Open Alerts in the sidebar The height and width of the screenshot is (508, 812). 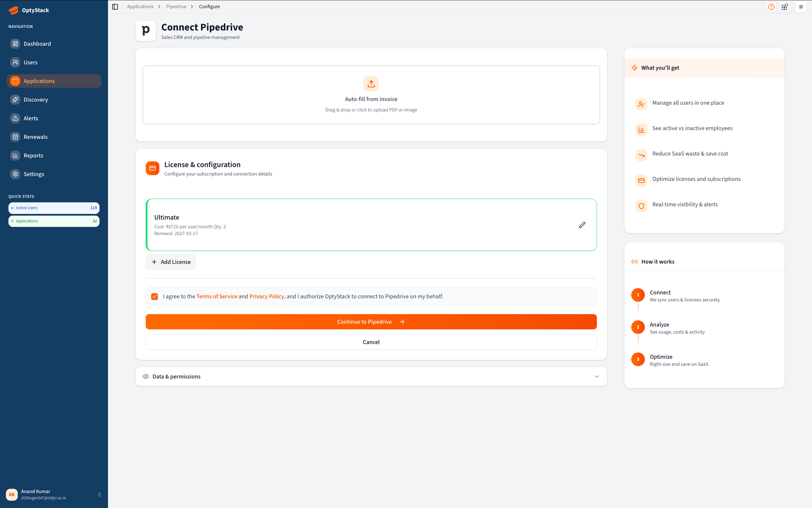(54, 118)
